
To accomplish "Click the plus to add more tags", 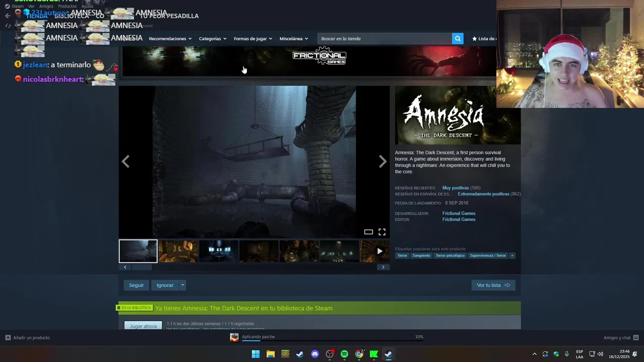I will (512, 255).
